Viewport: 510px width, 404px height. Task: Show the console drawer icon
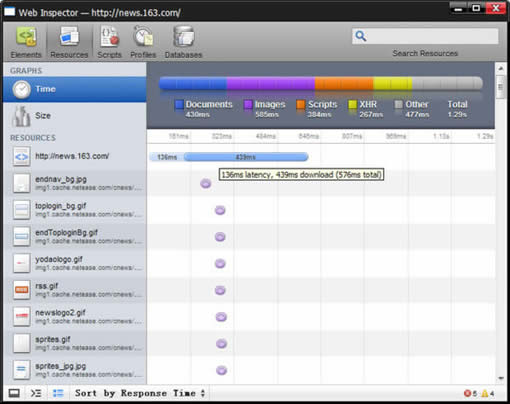pos(36,393)
